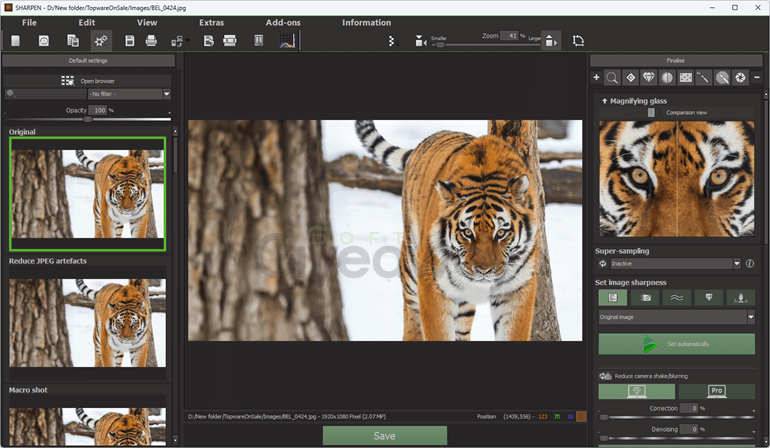Screen dimensions: 770x448
Task: Select the scratch line tool icon
Action: (x=704, y=78)
